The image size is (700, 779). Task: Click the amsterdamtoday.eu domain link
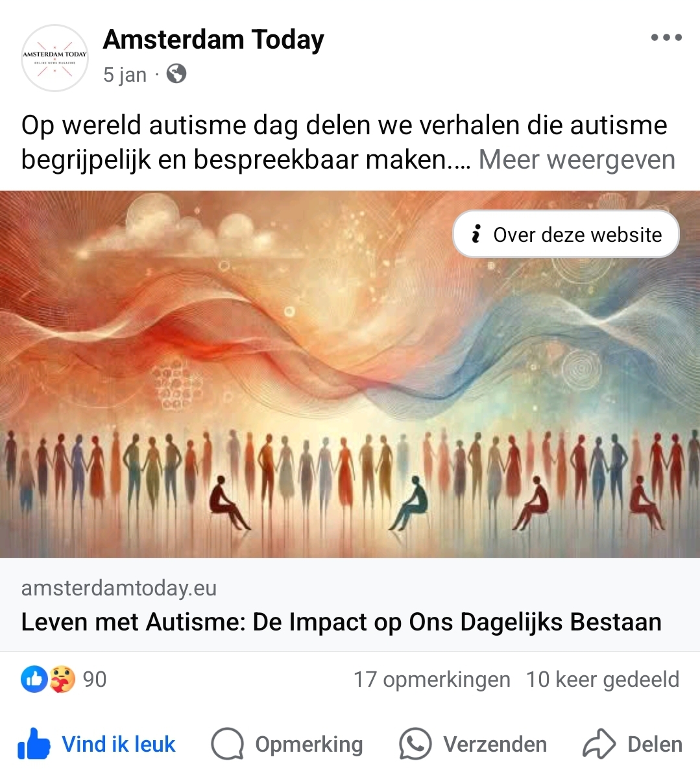coord(119,588)
